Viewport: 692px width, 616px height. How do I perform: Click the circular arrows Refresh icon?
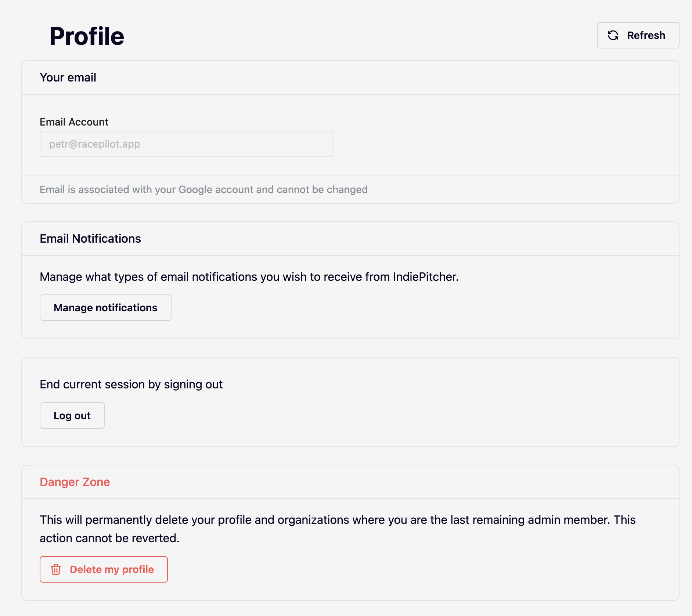coord(613,35)
